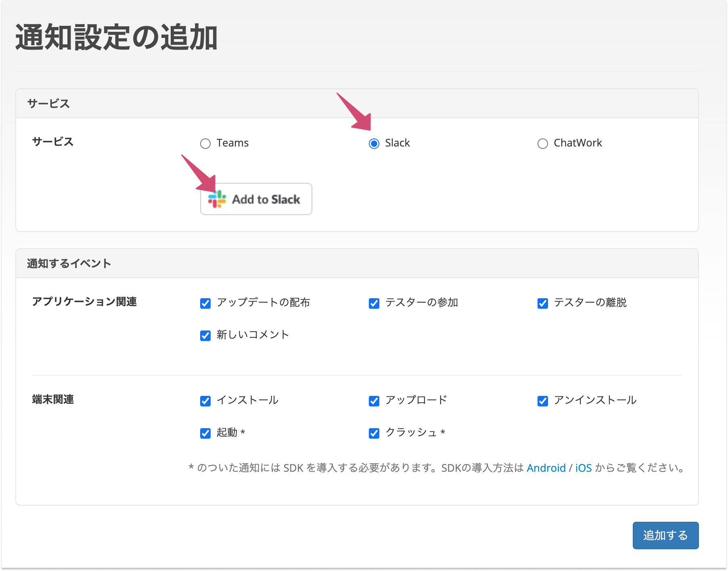Viewport: 728px width, 571px height.
Task: Disable 新しいコメント notifications
Action: click(x=205, y=335)
